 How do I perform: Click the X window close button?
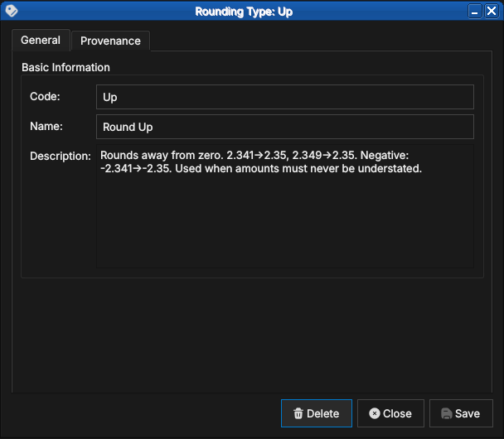coord(492,12)
